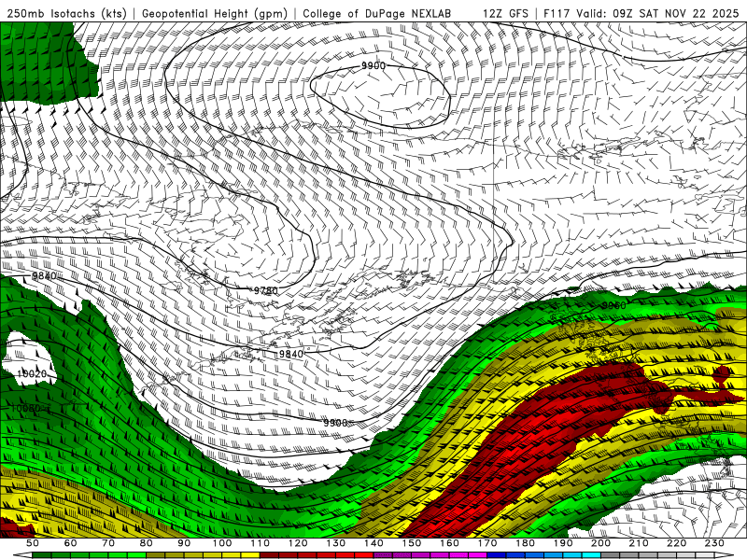Screen dimensions: 747x560
Task: Select the 9900 label on the southern trough contour
Action: [335, 423]
